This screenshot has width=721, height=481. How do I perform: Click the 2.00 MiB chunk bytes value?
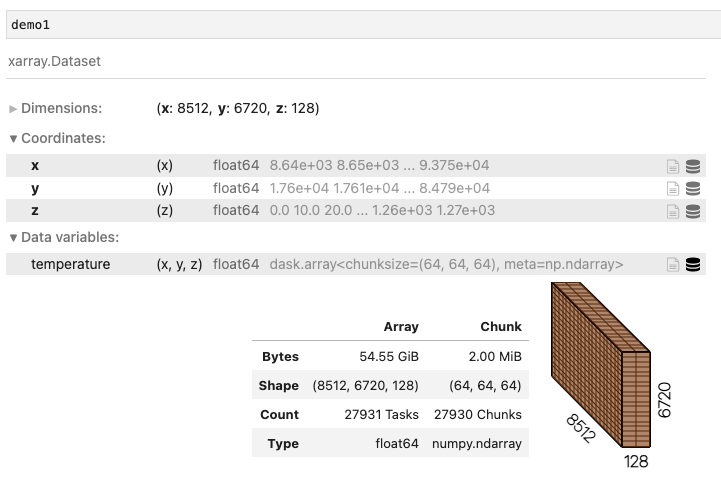pos(495,356)
